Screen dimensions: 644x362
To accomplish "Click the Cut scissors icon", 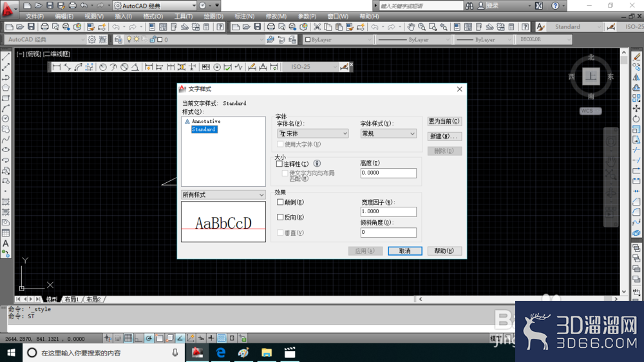I will [x=317, y=27].
